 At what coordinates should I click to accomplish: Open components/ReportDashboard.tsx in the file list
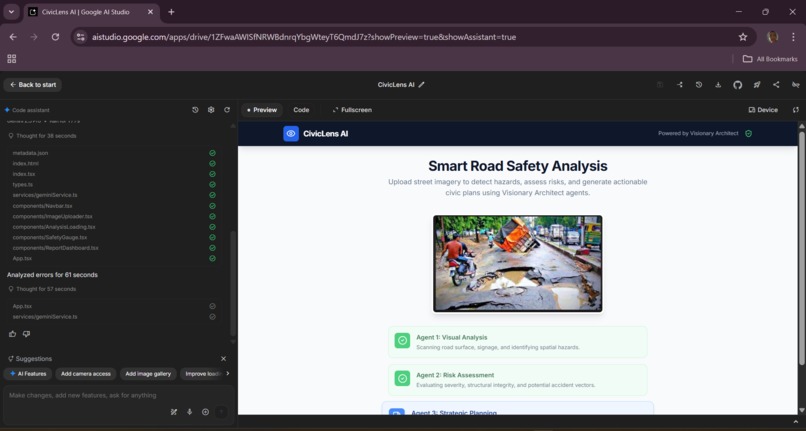coord(56,248)
